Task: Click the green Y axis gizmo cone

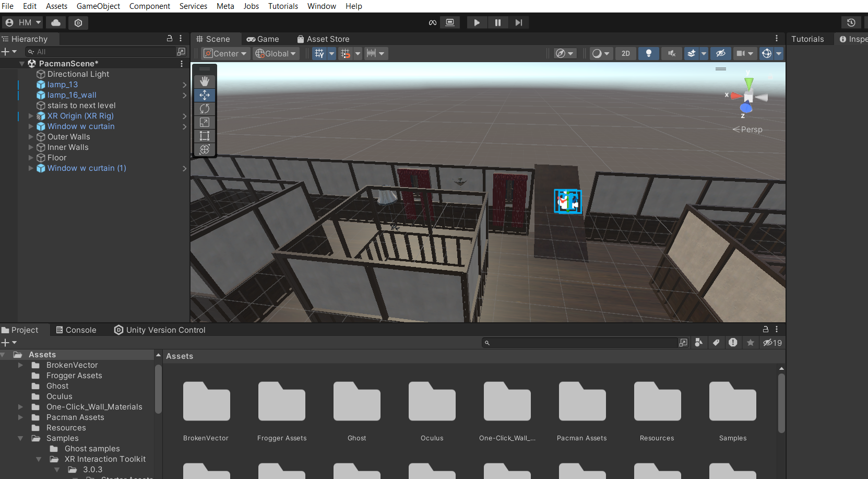Action: pyautogui.click(x=749, y=83)
